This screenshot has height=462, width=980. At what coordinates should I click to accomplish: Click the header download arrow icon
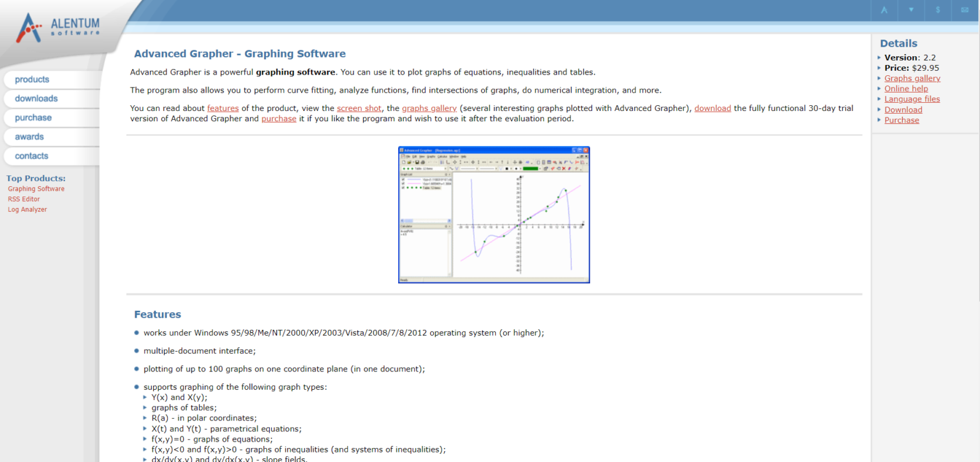click(911, 10)
